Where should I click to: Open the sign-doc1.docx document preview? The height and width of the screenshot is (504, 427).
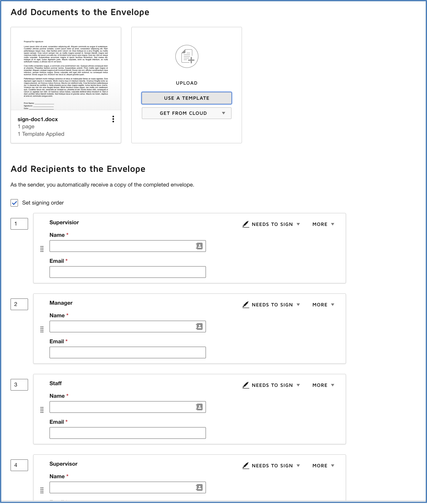pyautogui.click(x=66, y=69)
